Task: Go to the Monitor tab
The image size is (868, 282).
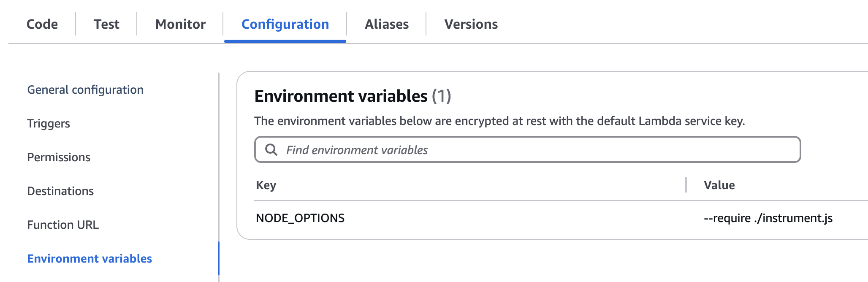Action: pos(180,24)
